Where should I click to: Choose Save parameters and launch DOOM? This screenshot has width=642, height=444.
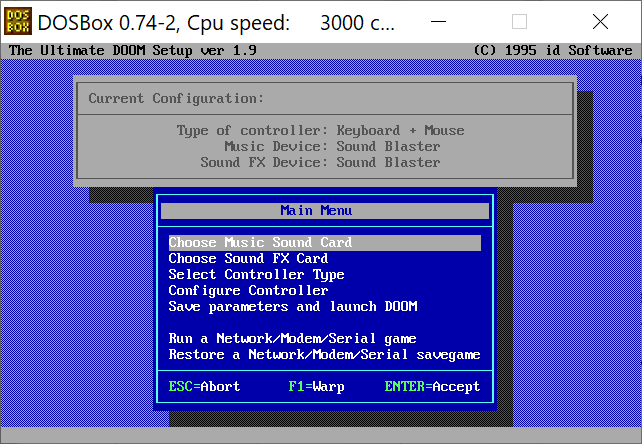click(x=293, y=306)
